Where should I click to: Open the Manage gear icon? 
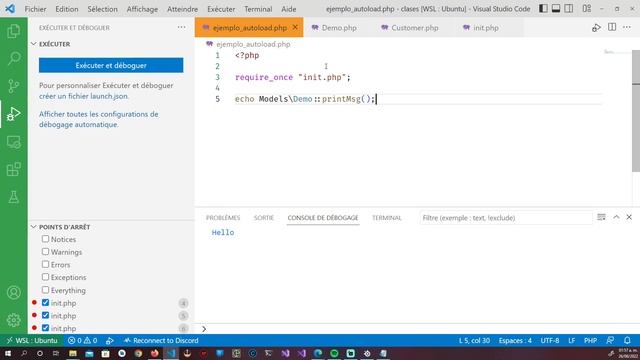(x=13, y=320)
